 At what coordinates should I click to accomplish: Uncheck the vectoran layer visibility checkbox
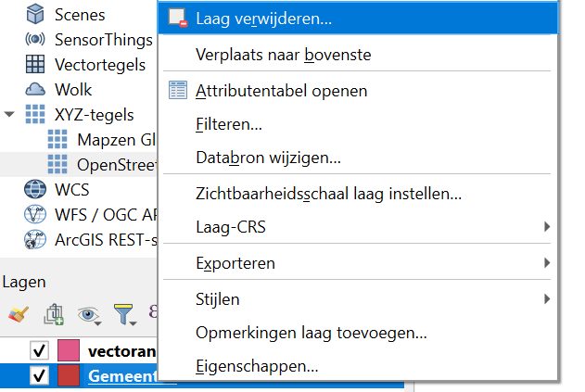point(39,351)
